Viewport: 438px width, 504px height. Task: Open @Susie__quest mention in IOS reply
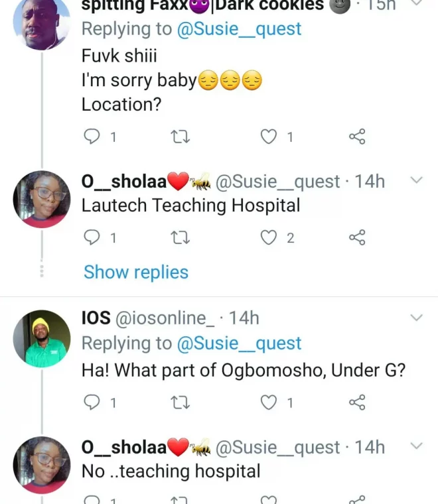(238, 344)
